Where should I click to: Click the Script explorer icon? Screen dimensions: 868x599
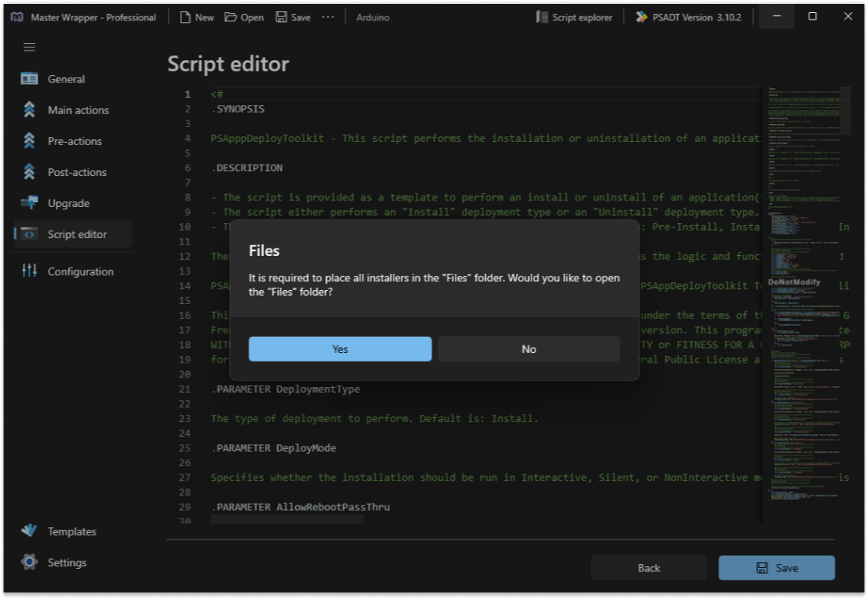(542, 17)
